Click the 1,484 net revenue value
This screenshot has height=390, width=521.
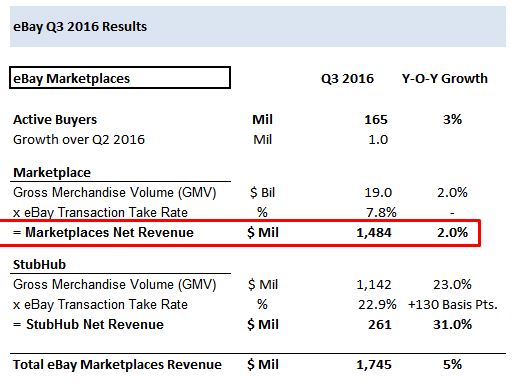point(374,233)
